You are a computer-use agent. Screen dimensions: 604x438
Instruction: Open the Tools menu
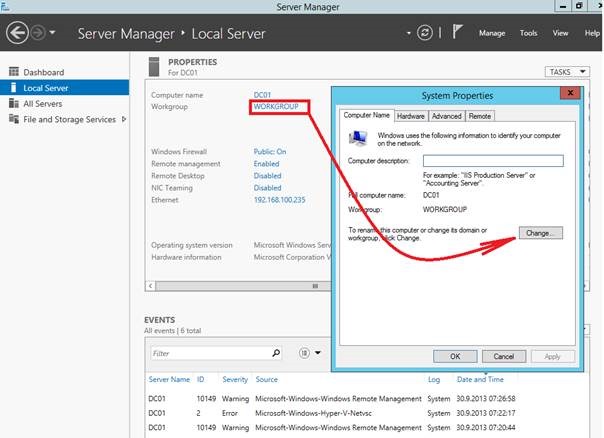528,33
